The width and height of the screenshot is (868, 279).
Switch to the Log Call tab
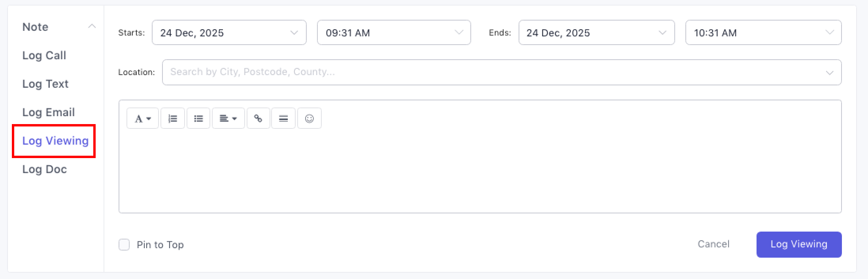coord(44,55)
